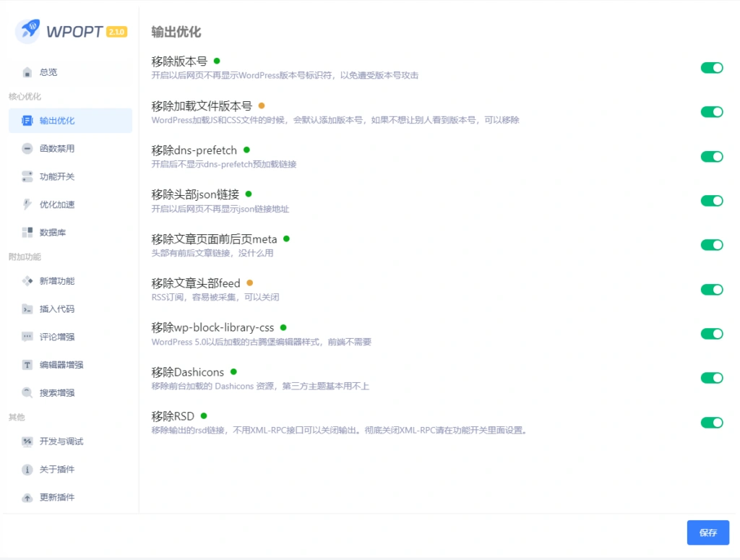Image resolution: width=740 pixels, height=560 pixels.
Task: Click the 移除版本号 setting title
Action: point(179,61)
